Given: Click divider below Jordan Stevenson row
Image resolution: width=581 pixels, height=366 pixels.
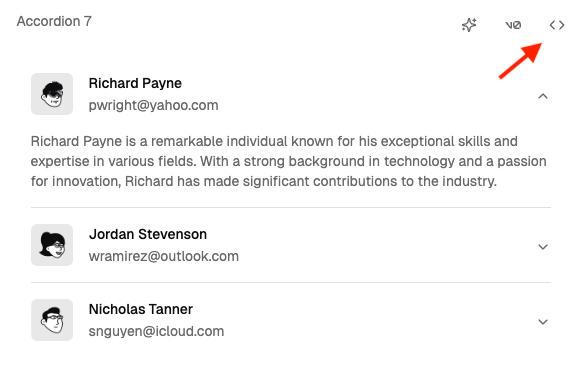Looking at the screenshot, I should point(291,283).
